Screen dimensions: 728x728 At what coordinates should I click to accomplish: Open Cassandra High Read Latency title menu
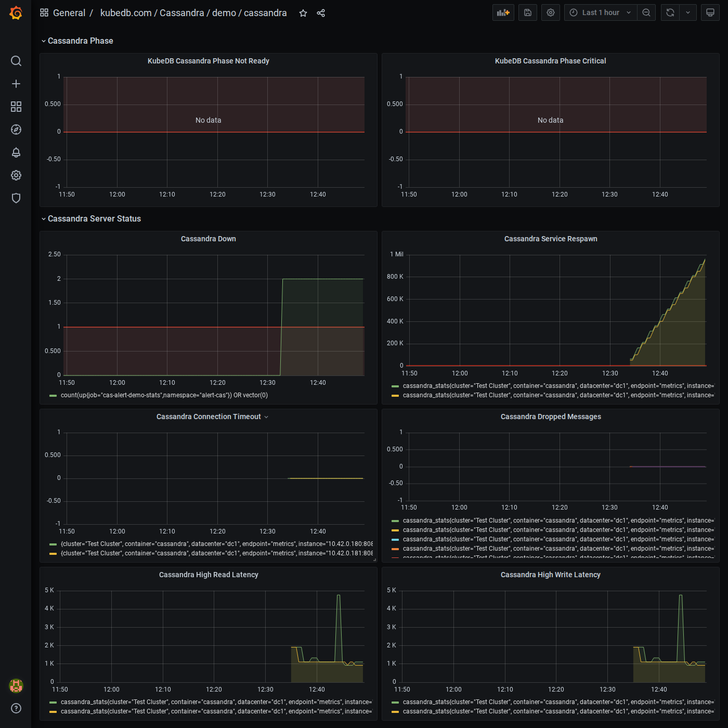209,575
